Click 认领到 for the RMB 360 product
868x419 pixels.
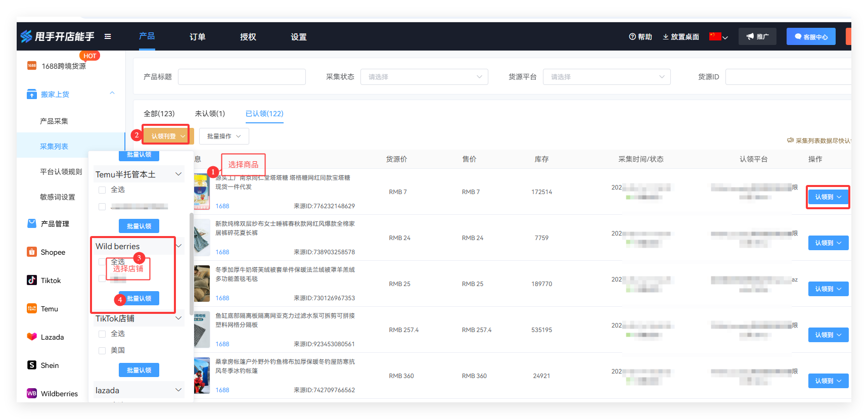point(828,381)
